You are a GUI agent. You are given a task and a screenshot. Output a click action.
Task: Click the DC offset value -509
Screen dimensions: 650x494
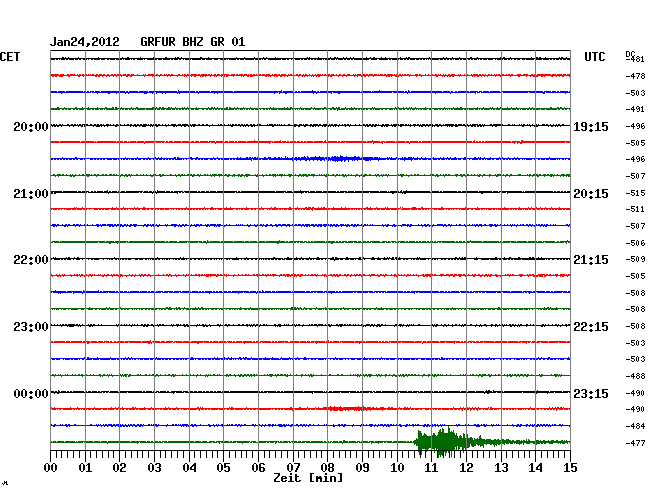[635, 259]
